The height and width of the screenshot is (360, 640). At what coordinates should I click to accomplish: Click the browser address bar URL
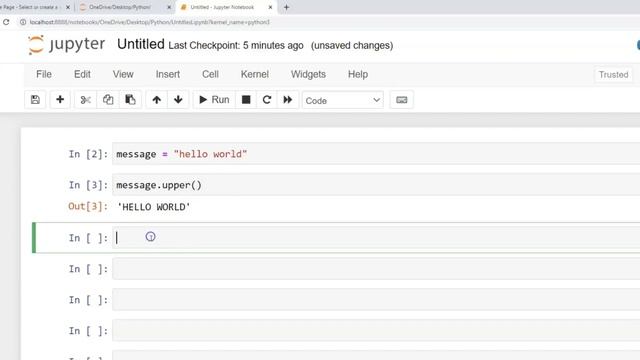click(x=149, y=22)
